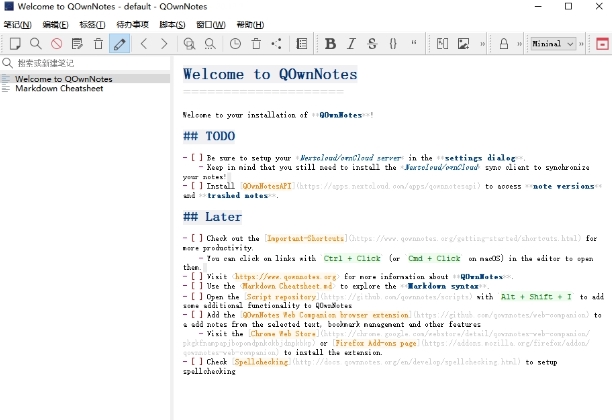Image resolution: width=612 pixels, height=420 pixels.
Task: Show trashed notes icon next to clock
Action: click(256, 43)
